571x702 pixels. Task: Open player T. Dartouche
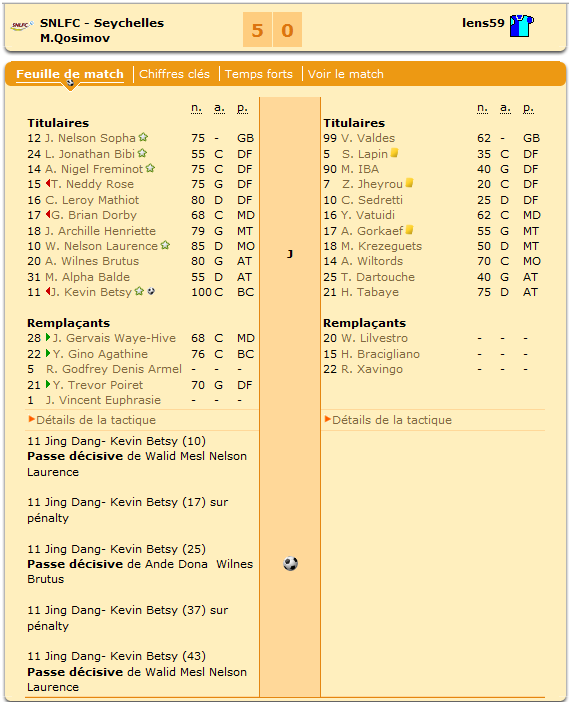point(378,277)
